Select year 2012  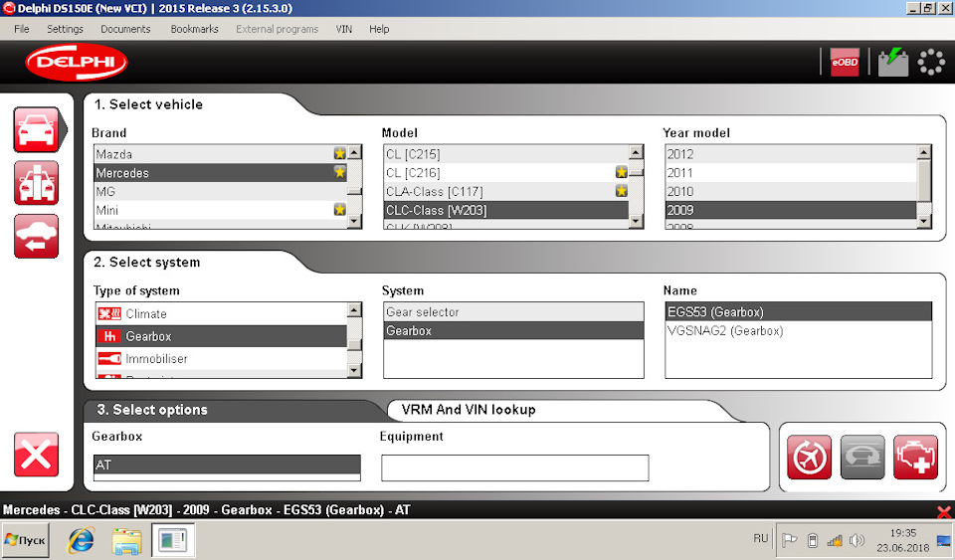click(x=791, y=154)
